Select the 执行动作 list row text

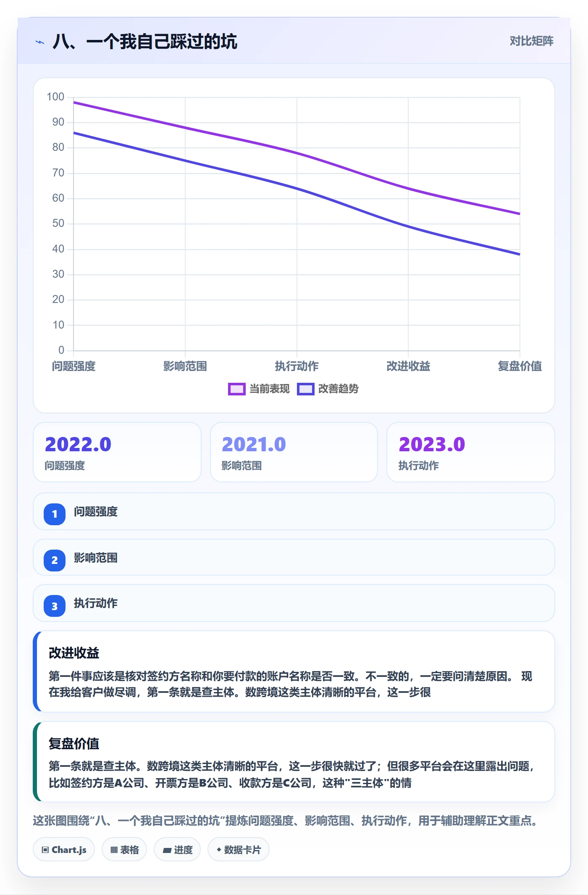(96, 603)
